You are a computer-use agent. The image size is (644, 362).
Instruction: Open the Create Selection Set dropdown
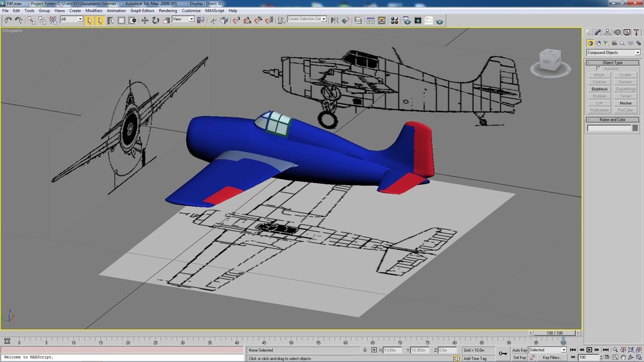point(307,19)
